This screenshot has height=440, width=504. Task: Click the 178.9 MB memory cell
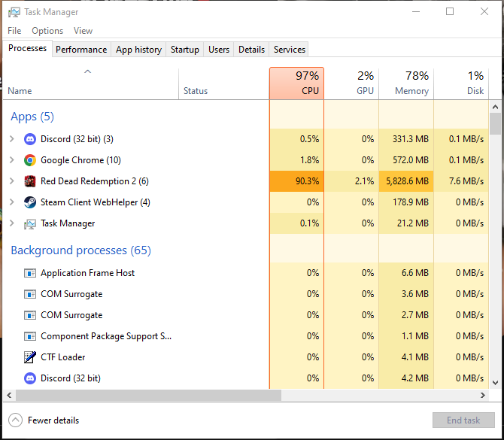tap(406, 202)
